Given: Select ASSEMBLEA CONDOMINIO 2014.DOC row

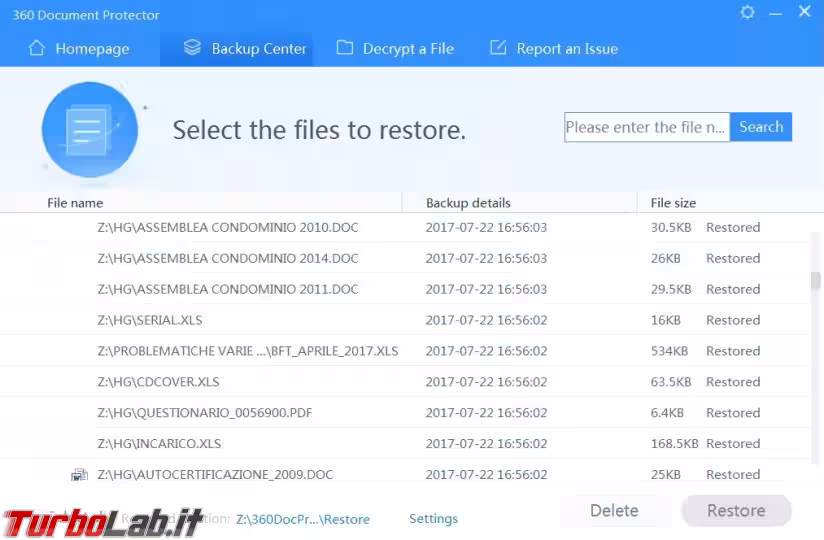Looking at the screenshot, I should pos(405,258).
